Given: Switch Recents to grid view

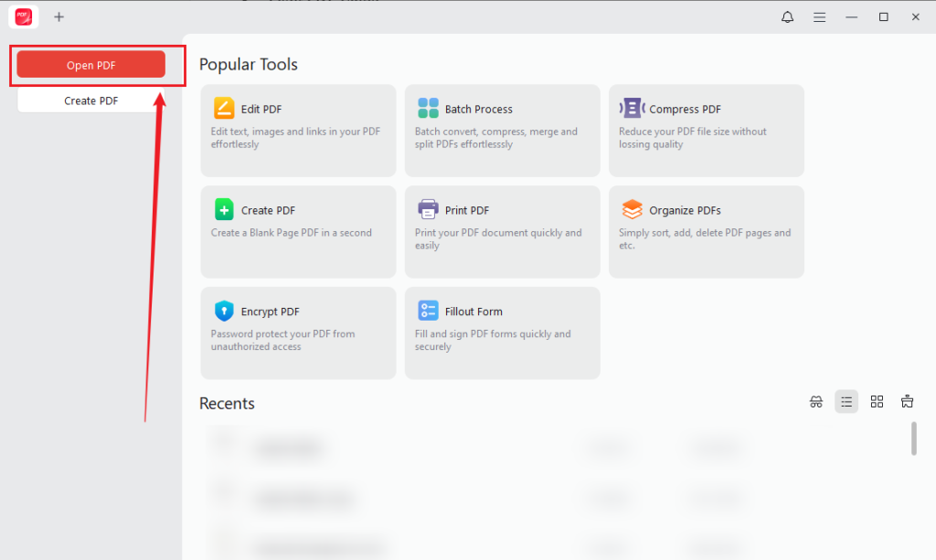Looking at the screenshot, I should tap(877, 402).
